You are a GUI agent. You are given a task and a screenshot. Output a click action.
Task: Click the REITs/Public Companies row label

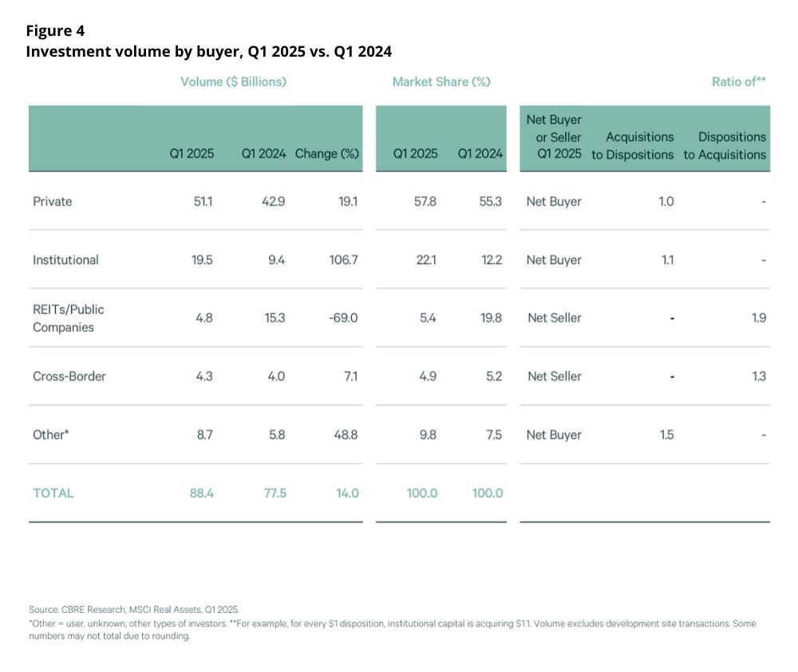point(68,318)
